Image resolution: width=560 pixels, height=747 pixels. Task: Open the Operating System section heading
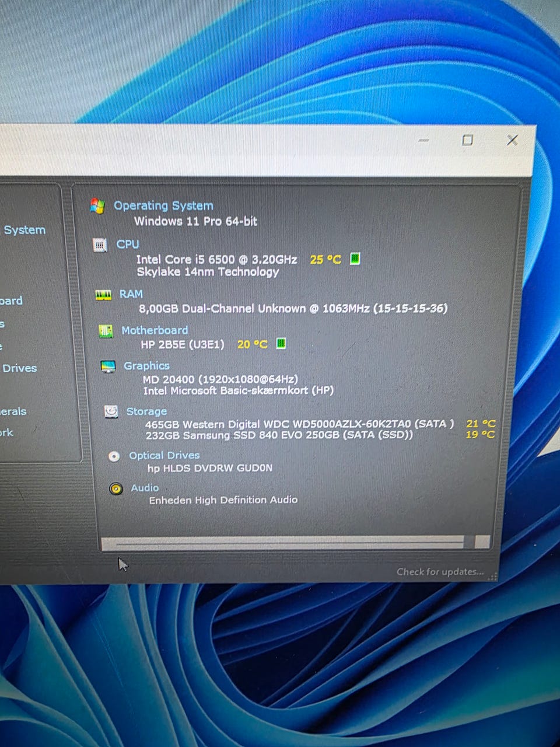163,205
